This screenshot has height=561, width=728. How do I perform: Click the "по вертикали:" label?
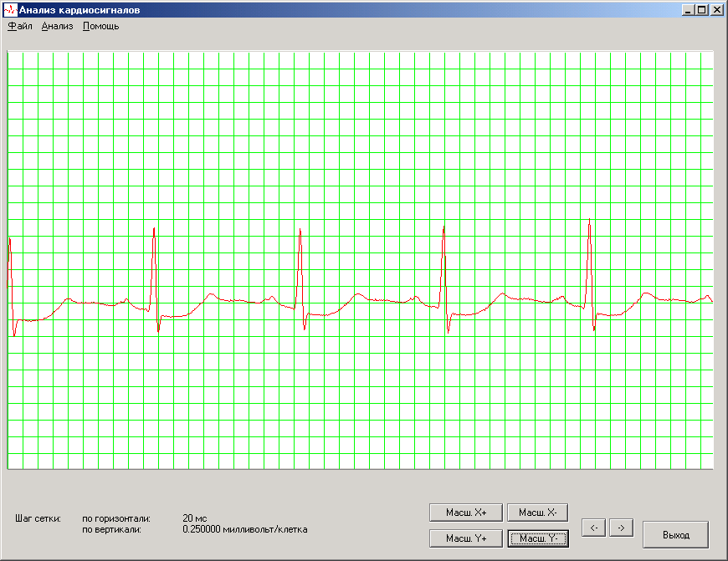click(111, 529)
